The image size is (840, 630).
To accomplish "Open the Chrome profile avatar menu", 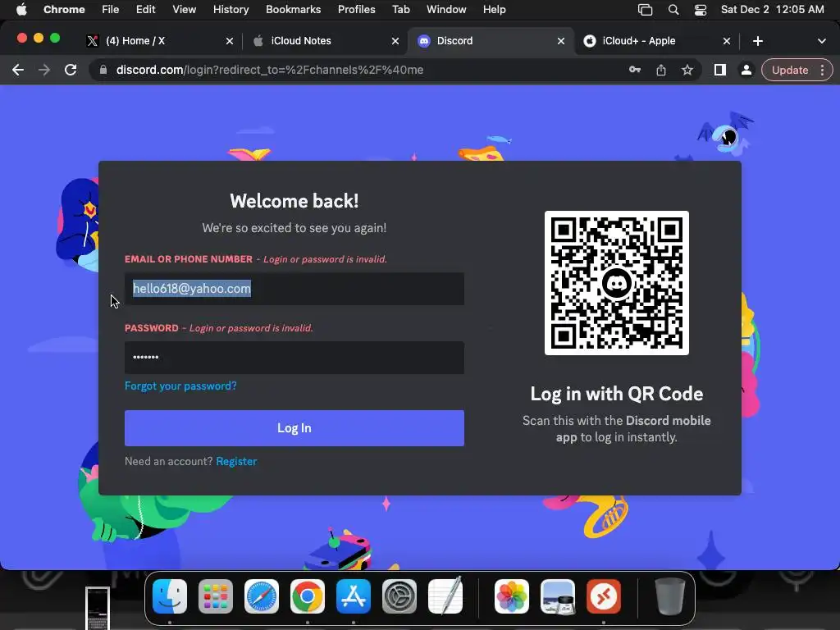I will [746, 71].
